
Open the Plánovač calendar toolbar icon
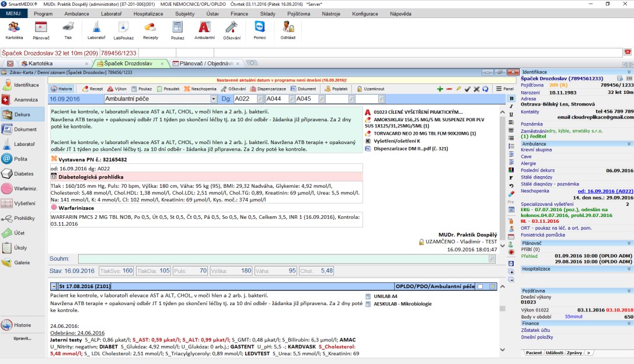pyautogui.click(x=41, y=31)
